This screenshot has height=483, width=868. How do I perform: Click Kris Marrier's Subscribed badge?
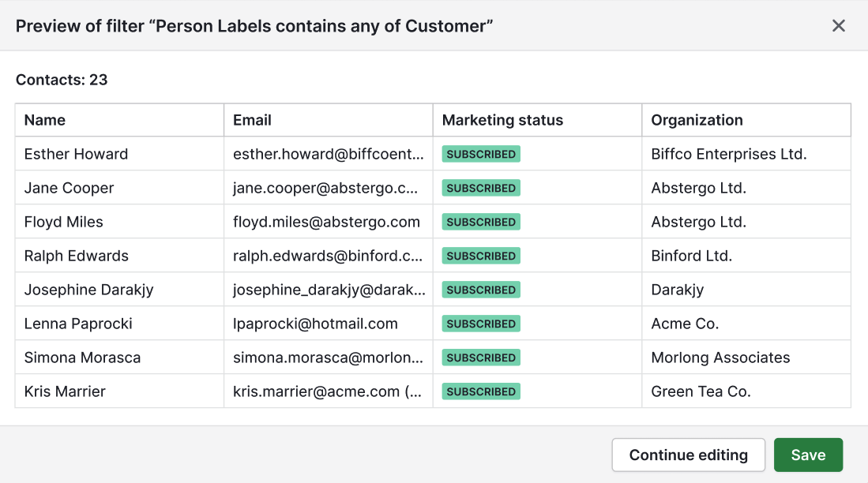pyautogui.click(x=481, y=391)
